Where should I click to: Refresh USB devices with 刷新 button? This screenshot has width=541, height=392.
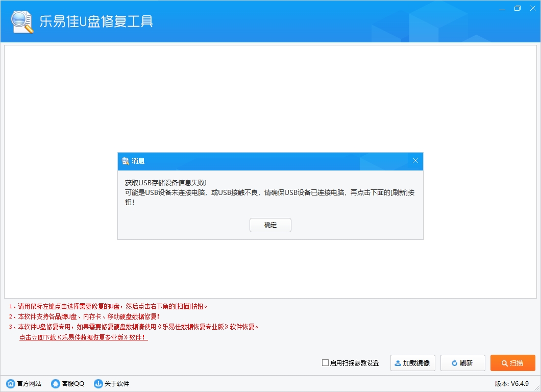click(462, 363)
